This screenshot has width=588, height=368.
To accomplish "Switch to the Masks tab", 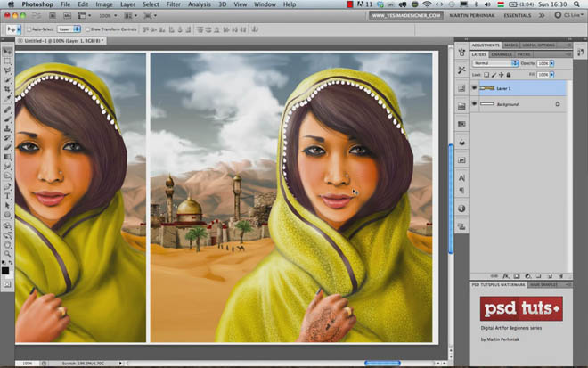I will [x=510, y=45].
